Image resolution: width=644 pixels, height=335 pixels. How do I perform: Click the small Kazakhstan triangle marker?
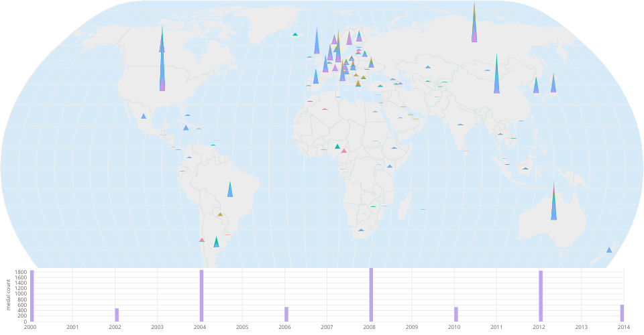coord(427,67)
